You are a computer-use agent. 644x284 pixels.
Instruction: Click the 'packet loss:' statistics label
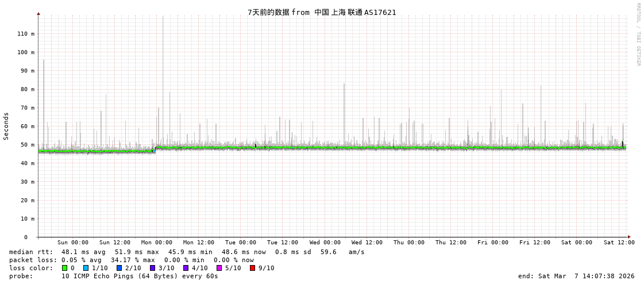click(x=33, y=260)
